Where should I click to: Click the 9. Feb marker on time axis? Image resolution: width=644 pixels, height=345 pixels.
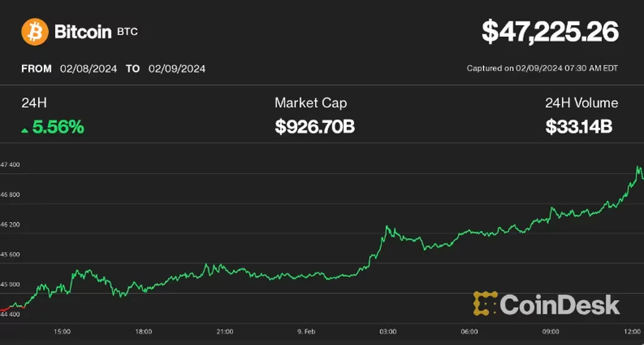pos(306,332)
